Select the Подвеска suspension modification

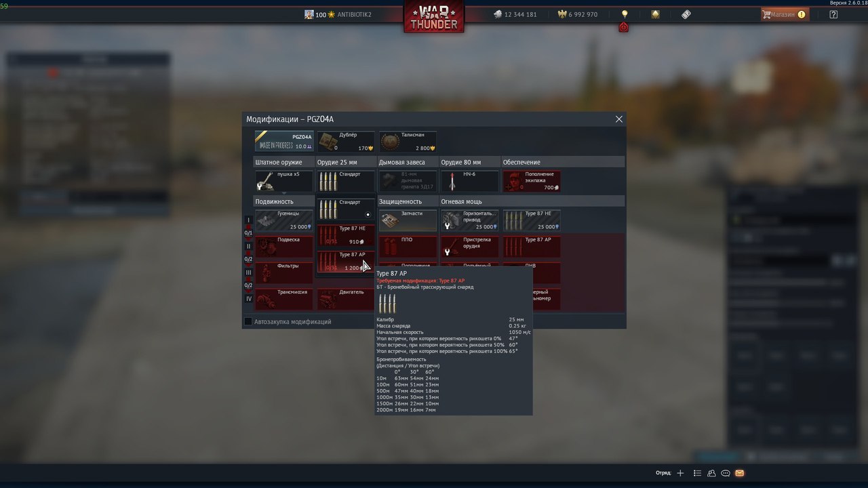click(284, 246)
